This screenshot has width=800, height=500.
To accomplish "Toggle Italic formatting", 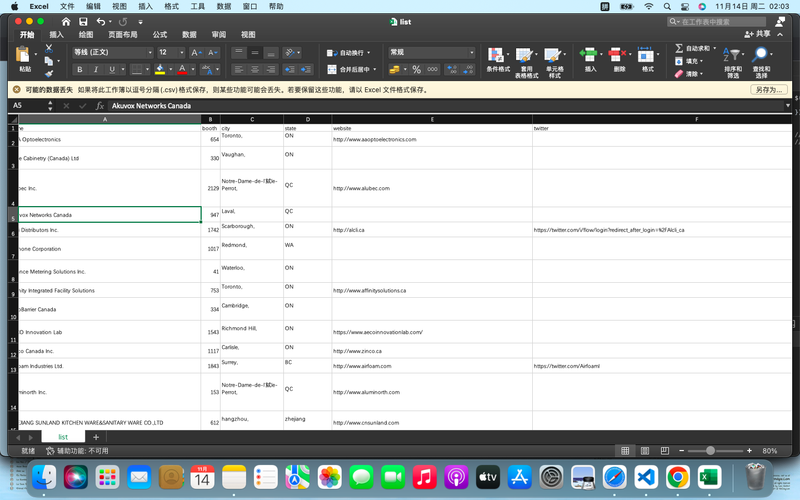I will tap(96, 69).
